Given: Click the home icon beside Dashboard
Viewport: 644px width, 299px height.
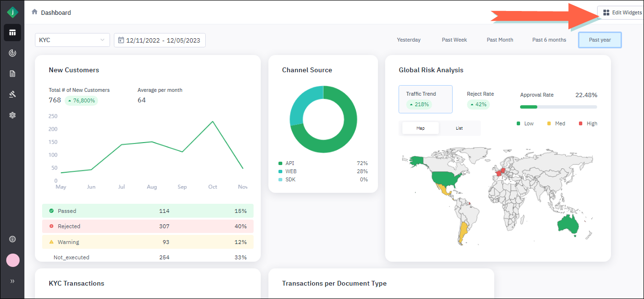Looking at the screenshot, I should click(x=34, y=12).
